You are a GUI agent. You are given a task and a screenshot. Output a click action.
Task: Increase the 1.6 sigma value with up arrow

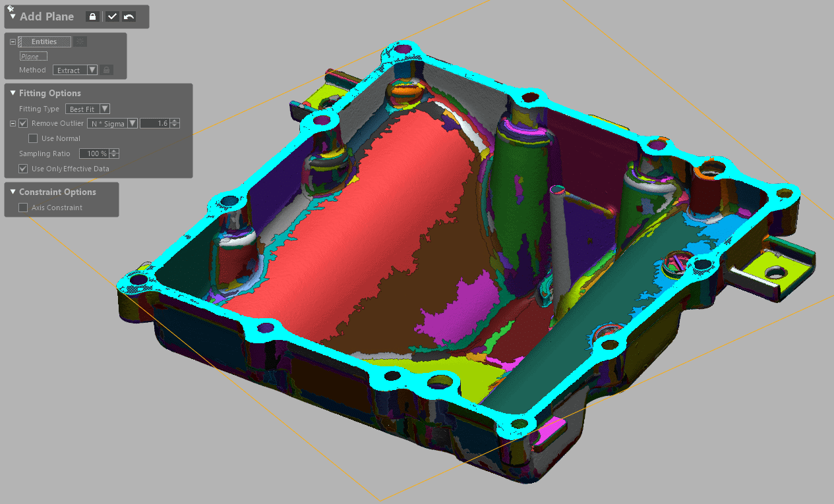[175, 121]
